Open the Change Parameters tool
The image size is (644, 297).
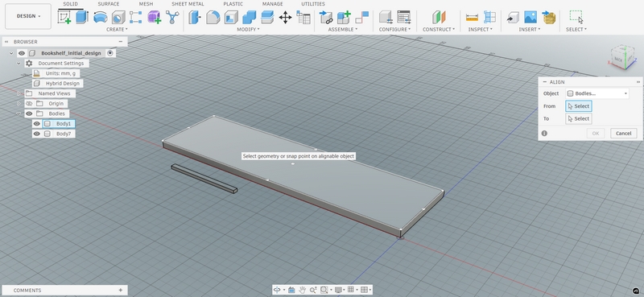click(x=303, y=17)
